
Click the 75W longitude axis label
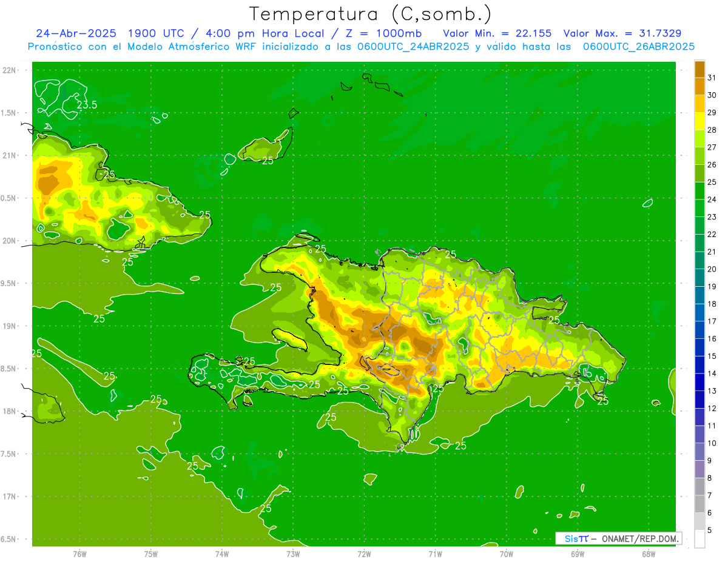pos(151,554)
